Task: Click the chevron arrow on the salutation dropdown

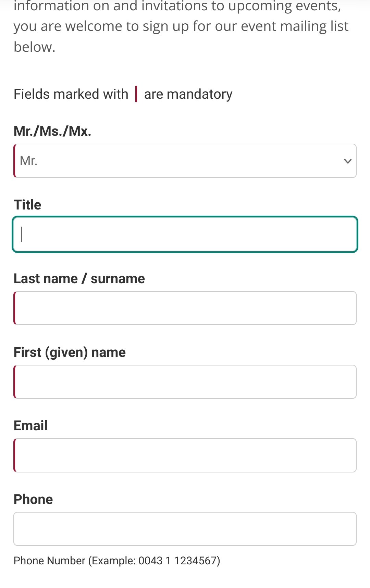Action: [x=348, y=161]
